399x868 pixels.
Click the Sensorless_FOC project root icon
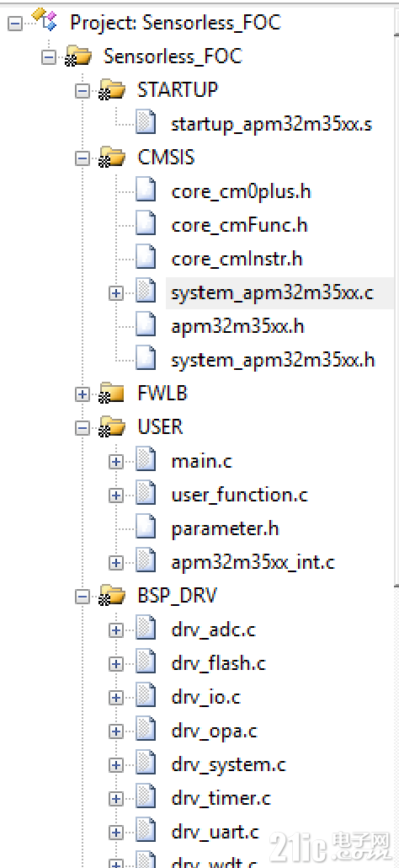(45, 20)
